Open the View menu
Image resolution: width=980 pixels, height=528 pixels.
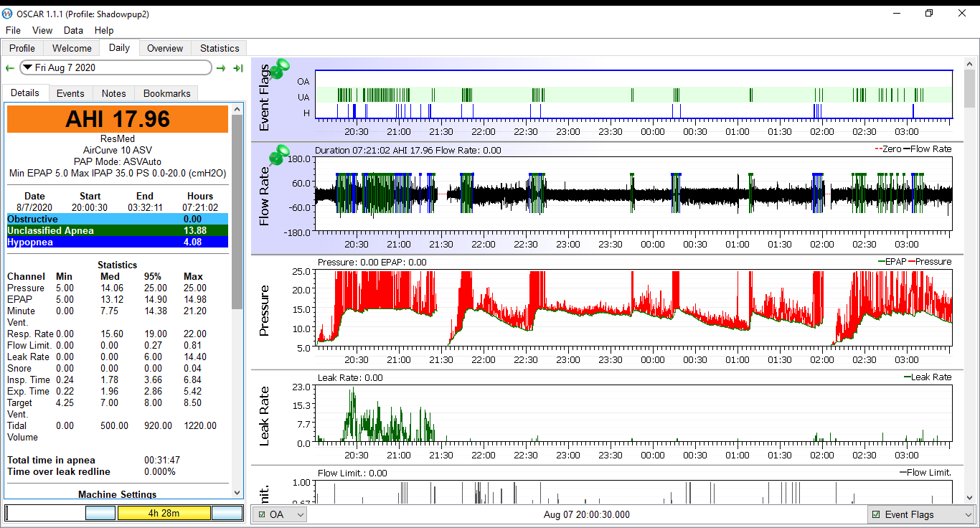click(42, 30)
